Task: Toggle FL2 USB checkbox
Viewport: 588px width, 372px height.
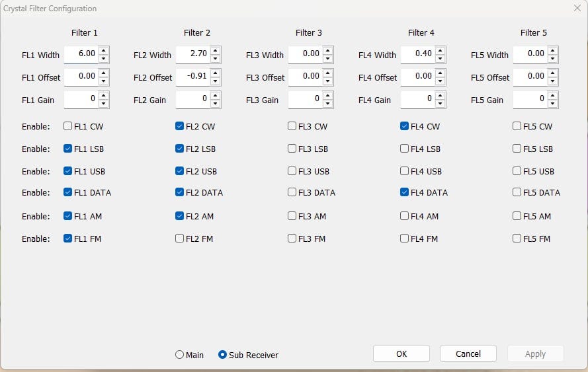Action: point(179,171)
